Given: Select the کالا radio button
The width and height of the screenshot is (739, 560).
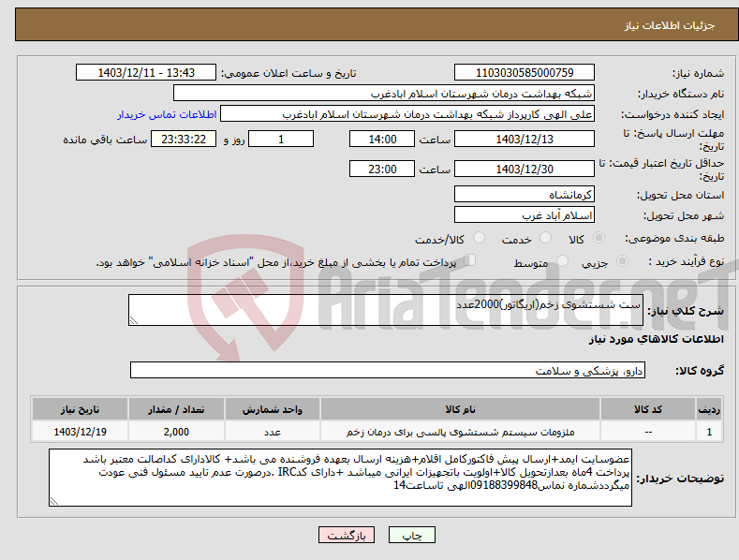Looking at the screenshot, I should click(599, 238).
